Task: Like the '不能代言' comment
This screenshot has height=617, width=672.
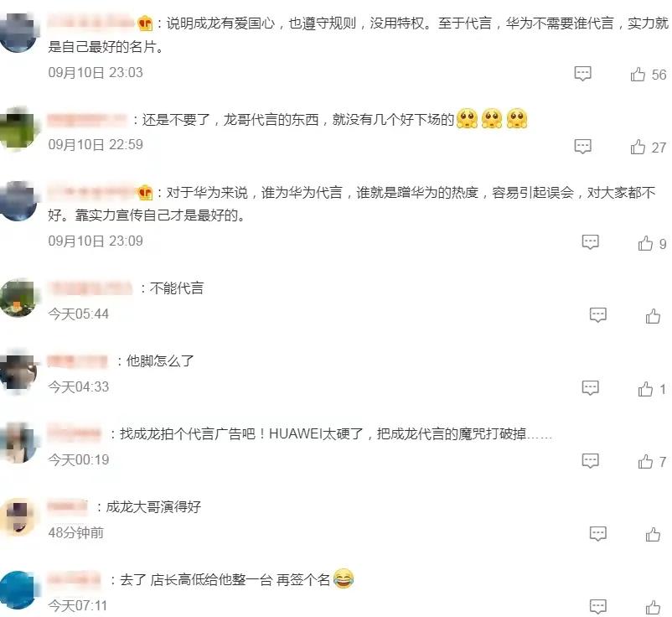Action: (x=653, y=316)
